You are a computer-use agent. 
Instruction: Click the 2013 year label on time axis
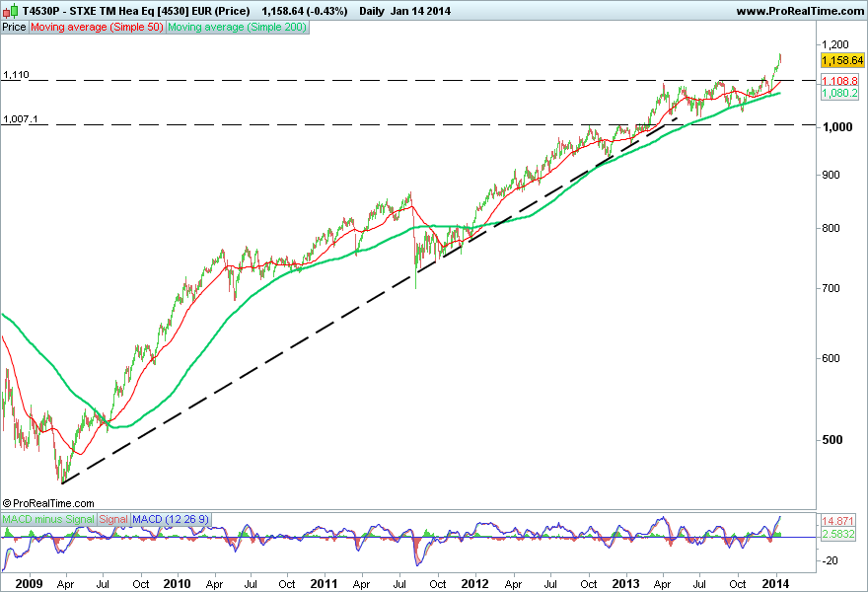click(x=626, y=584)
